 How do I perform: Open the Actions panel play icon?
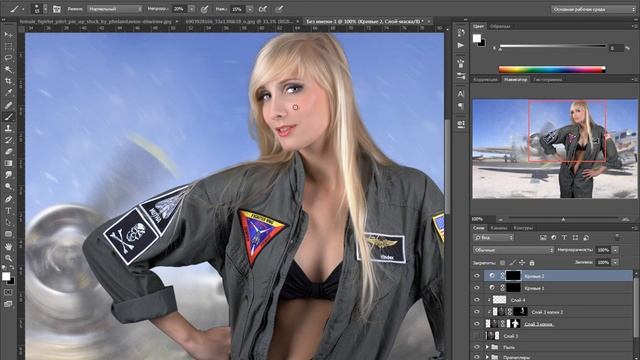click(x=461, y=45)
